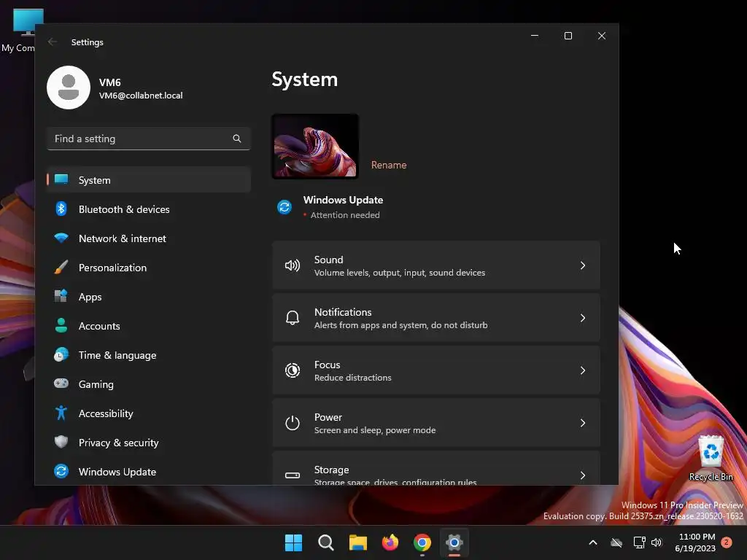
Task: Click the Settings gear on the taskbar
Action: (x=454, y=542)
